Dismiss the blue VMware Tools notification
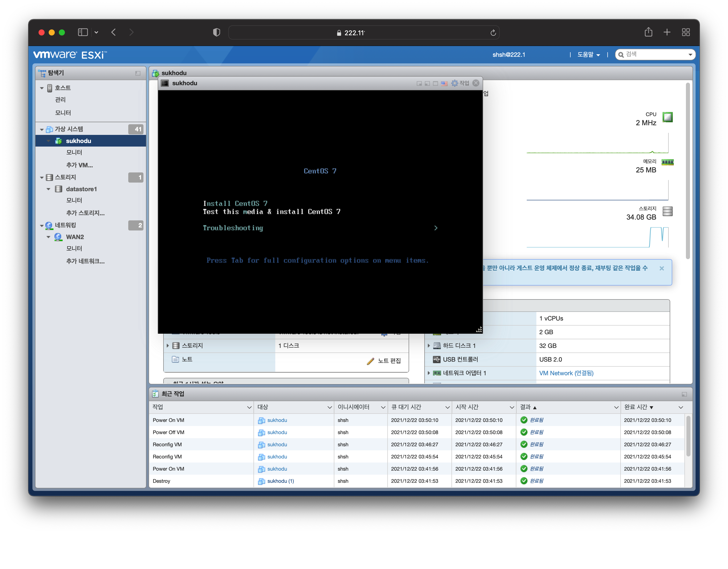 pos(662,269)
